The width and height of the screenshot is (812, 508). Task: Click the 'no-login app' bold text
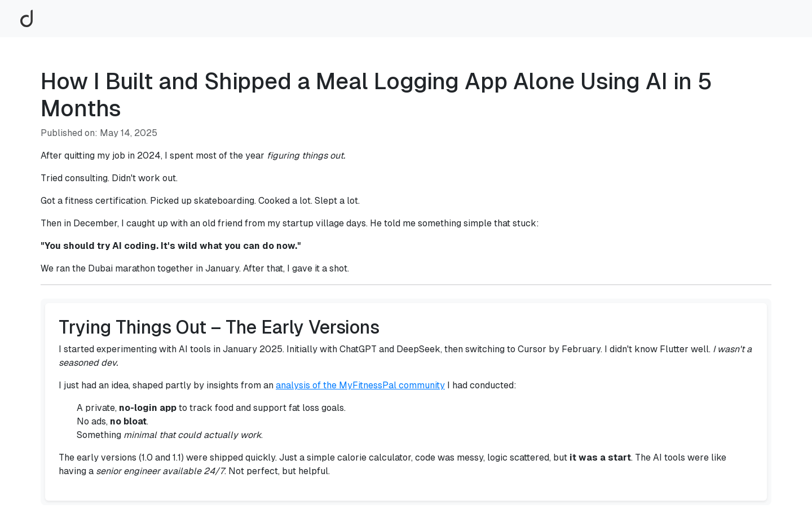click(x=148, y=408)
